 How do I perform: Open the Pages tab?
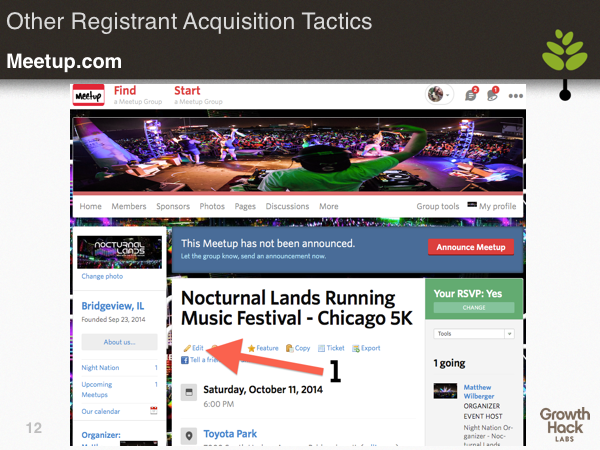click(245, 207)
